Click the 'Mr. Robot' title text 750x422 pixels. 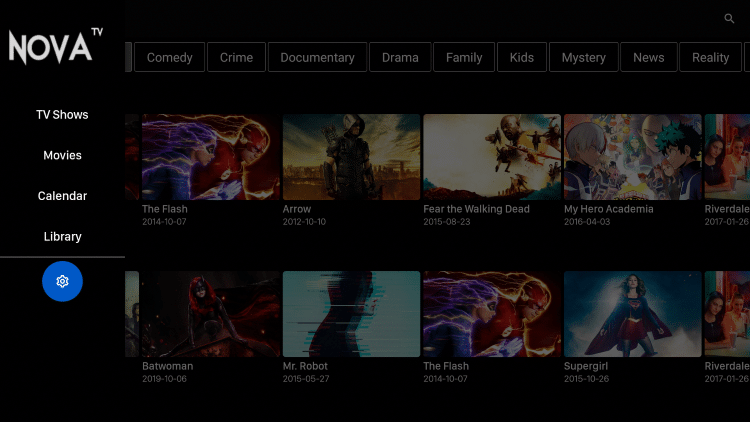coord(305,366)
